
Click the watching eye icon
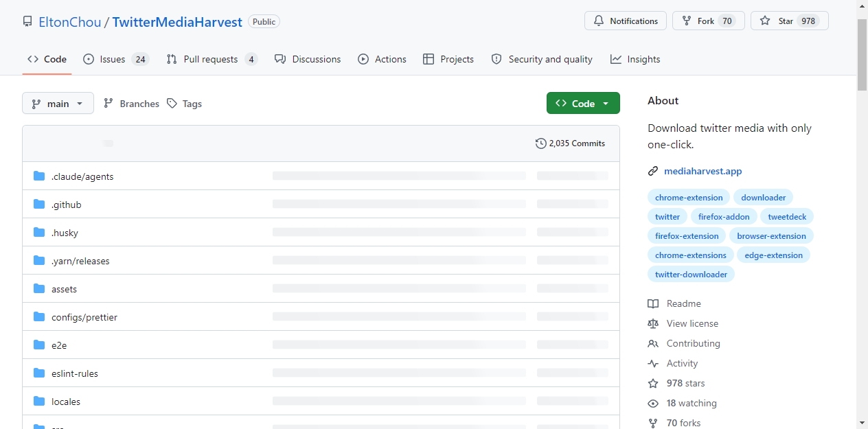tap(653, 403)
